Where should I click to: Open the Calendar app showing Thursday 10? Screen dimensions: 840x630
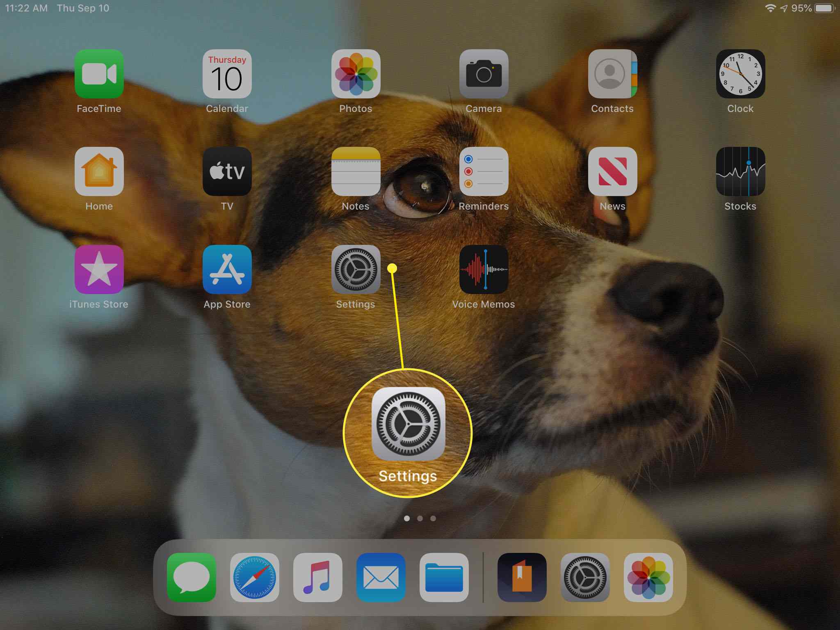pyautogui.click(x=227, y=74)
